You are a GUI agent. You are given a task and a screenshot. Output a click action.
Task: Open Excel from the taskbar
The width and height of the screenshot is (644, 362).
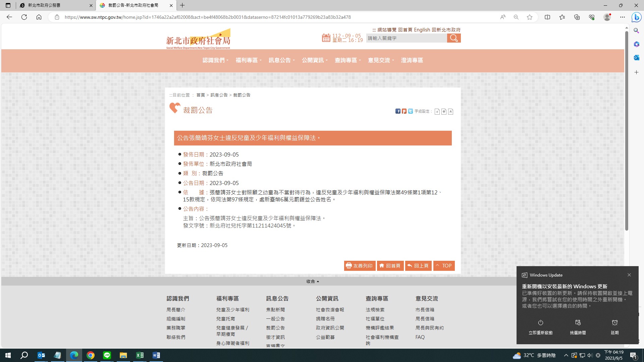[x=140, y=355]
